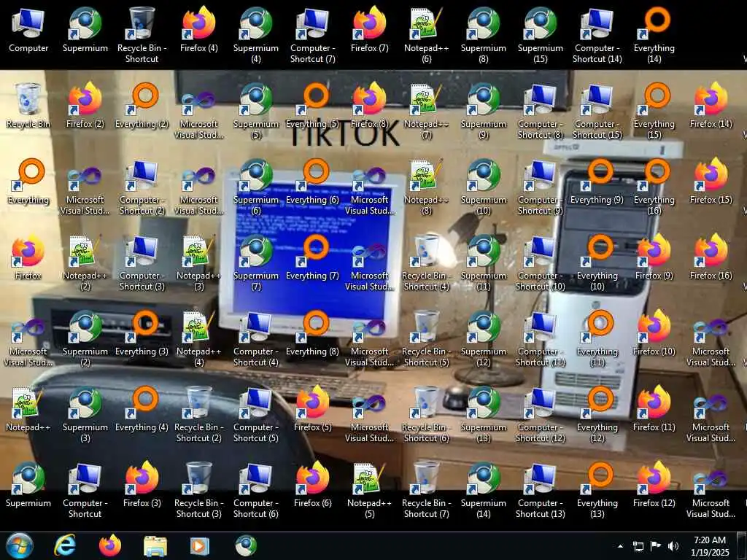
Task: Select Computer - Shortcut (2) icon
Action: 142,187
